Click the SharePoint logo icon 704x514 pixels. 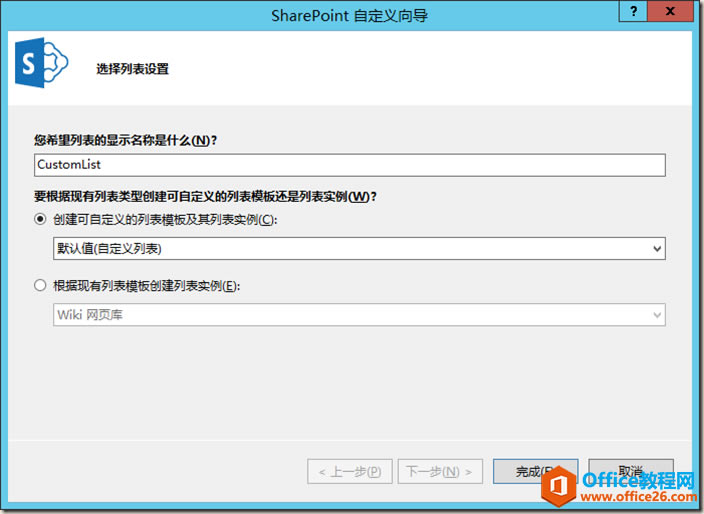[41, 63]
